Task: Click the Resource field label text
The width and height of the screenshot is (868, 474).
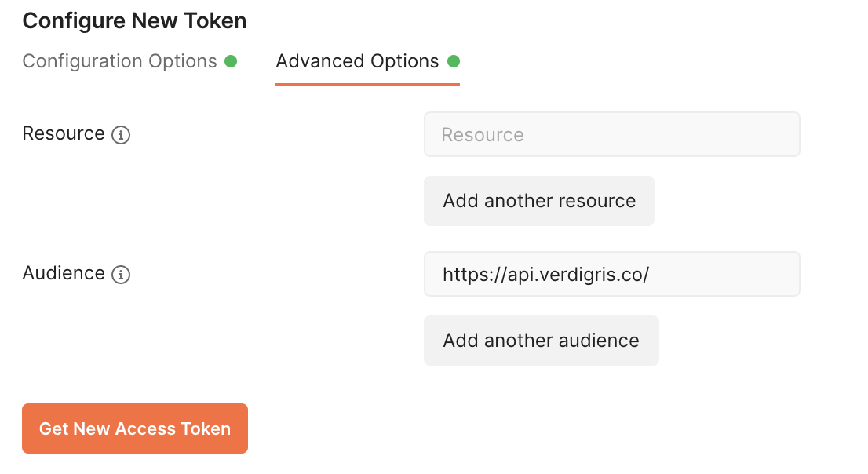Action: pyautogui.click(x=64, y=133)
